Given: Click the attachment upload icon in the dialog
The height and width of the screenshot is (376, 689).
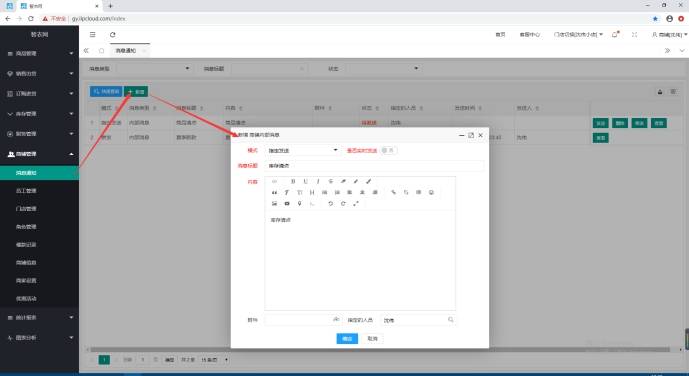Looking at the screenshot, I should click(336, 319).
